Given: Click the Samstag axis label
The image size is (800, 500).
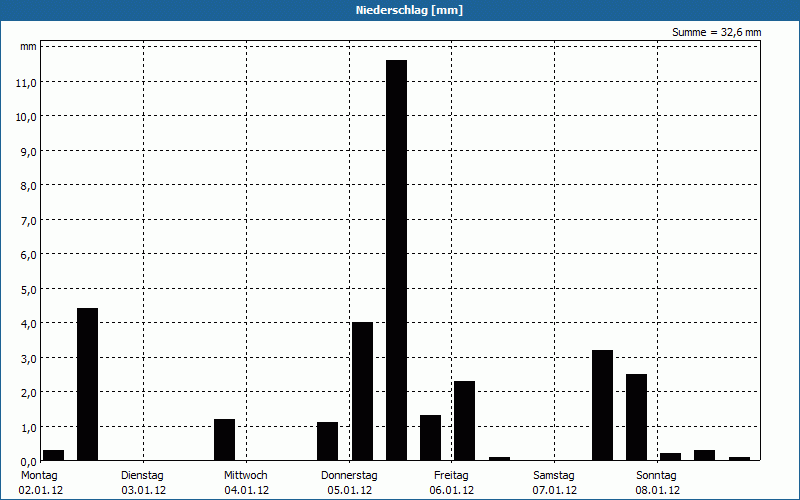Looking at the screenshot, I should (x=554, y=476).
